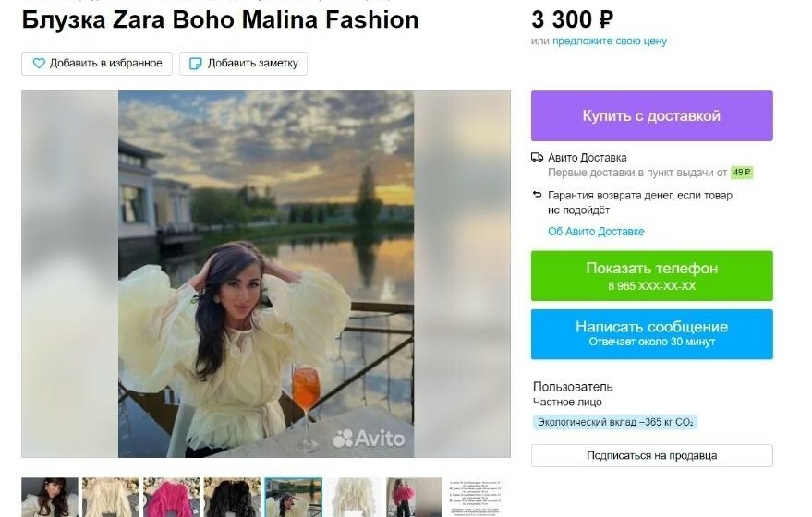Click the 49 ₽ green price badge
812x517 pixels.
click(742, 173)
